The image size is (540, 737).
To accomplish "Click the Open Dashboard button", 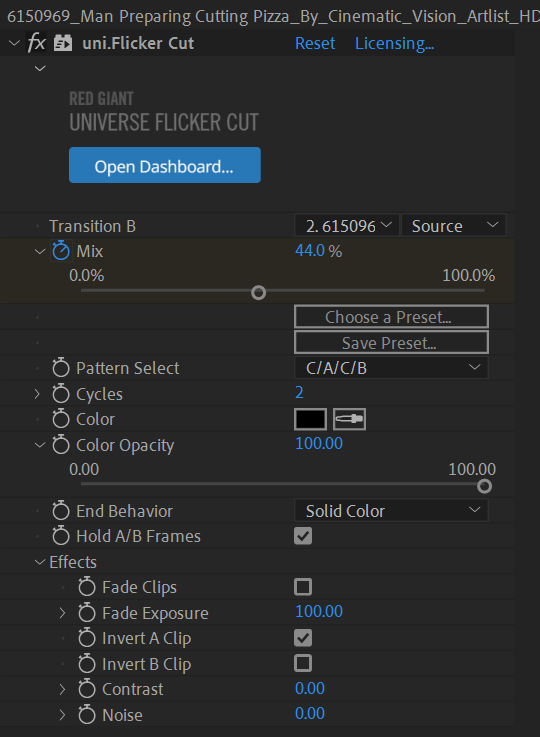I will click(165, 165).
